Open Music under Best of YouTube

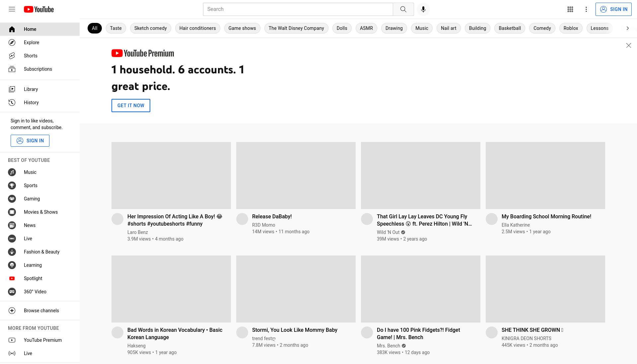40,172
